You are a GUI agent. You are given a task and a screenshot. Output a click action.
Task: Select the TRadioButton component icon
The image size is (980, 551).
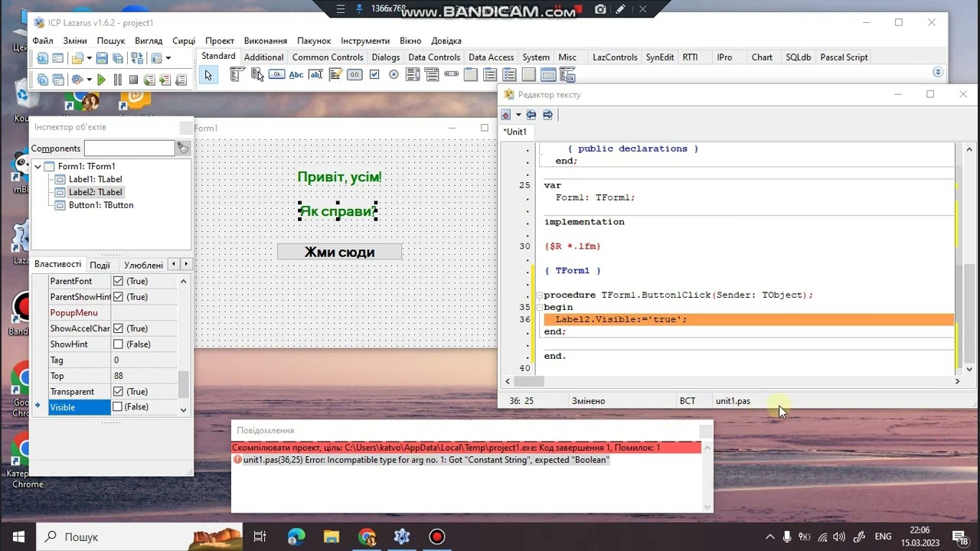394,75
